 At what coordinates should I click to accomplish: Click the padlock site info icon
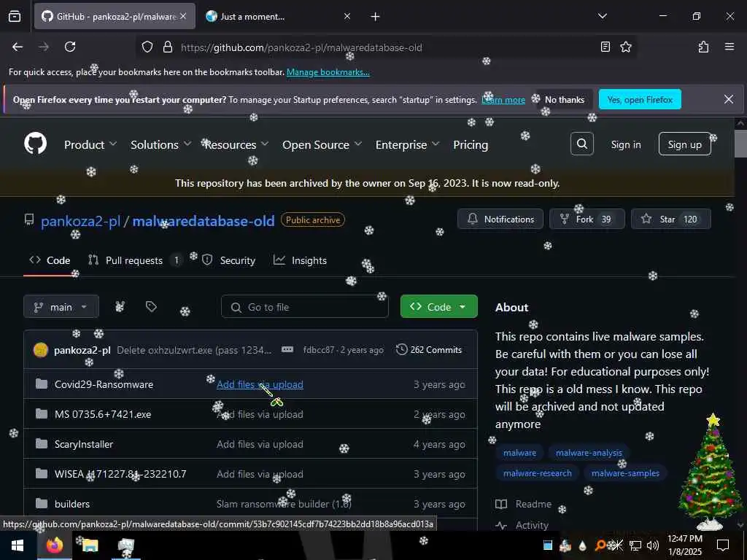168,47
